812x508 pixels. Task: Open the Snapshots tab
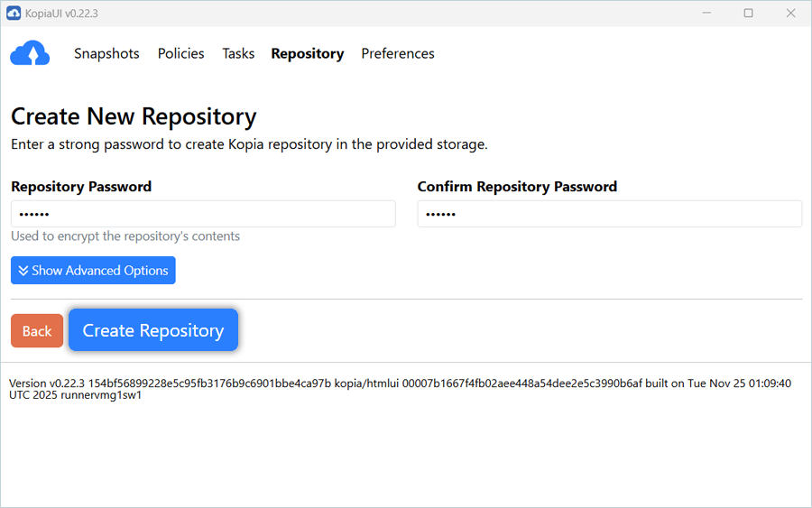click(106, 54)
